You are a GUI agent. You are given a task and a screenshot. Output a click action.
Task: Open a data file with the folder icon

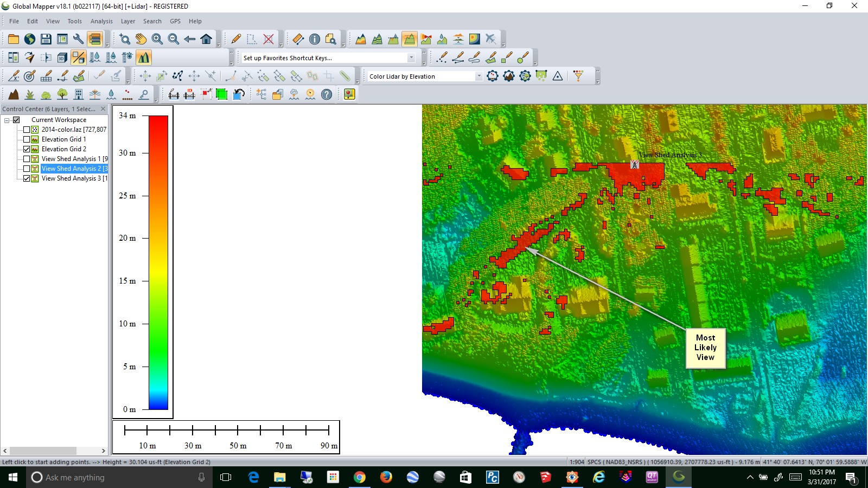tap(14, 39)
